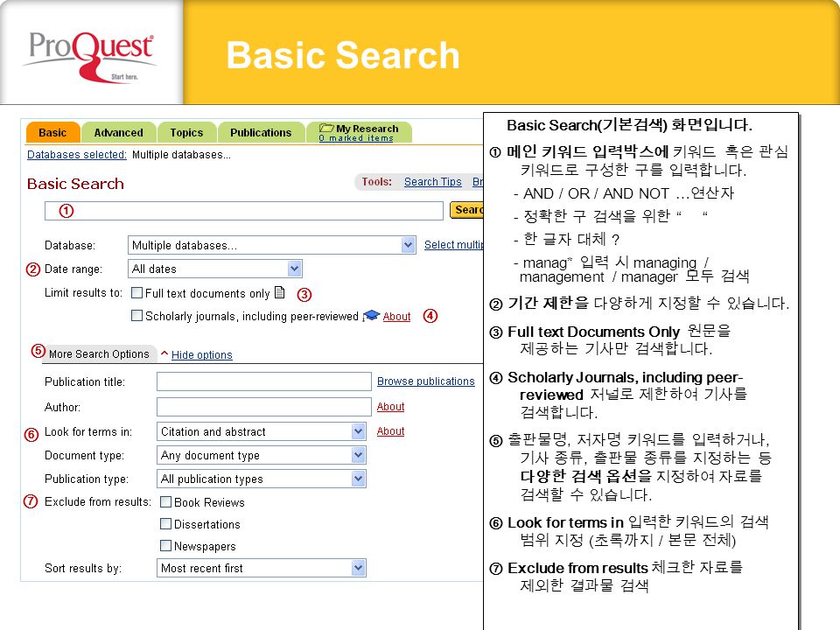Tick the Newspapers exclude checkbox
Viewport: 840px width, 630px height.
tap(166, 546)
